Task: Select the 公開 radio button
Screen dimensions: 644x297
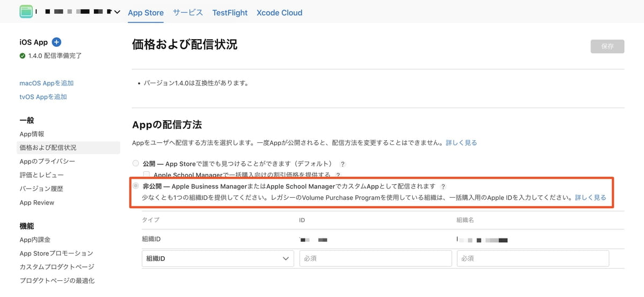Action: point(135,163)
